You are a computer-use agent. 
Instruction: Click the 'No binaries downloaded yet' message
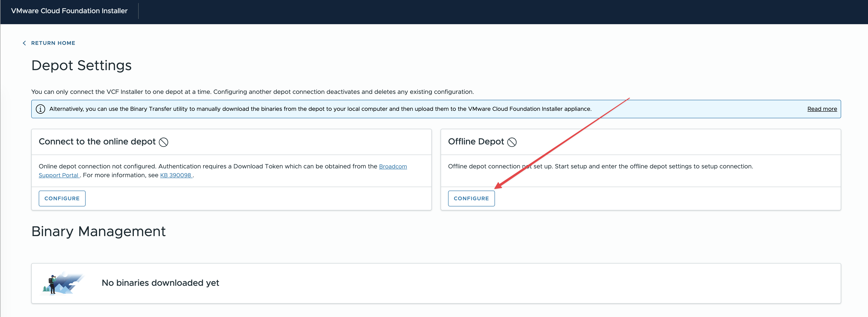coord(160,283)
